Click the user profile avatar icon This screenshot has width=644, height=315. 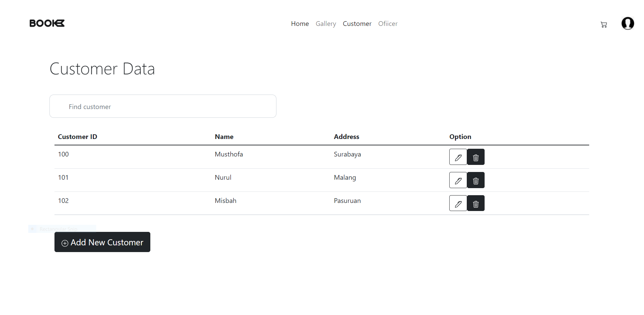628,24
